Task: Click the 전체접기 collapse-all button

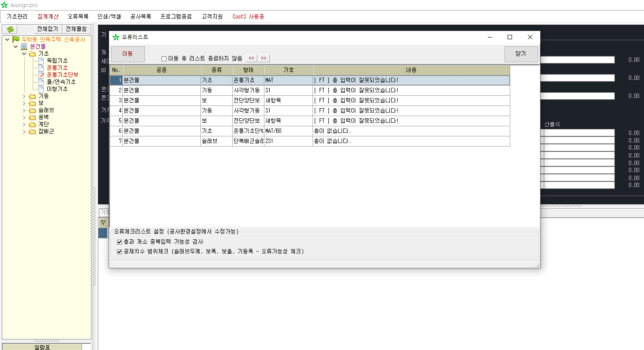Action: (x=47, y=29)
